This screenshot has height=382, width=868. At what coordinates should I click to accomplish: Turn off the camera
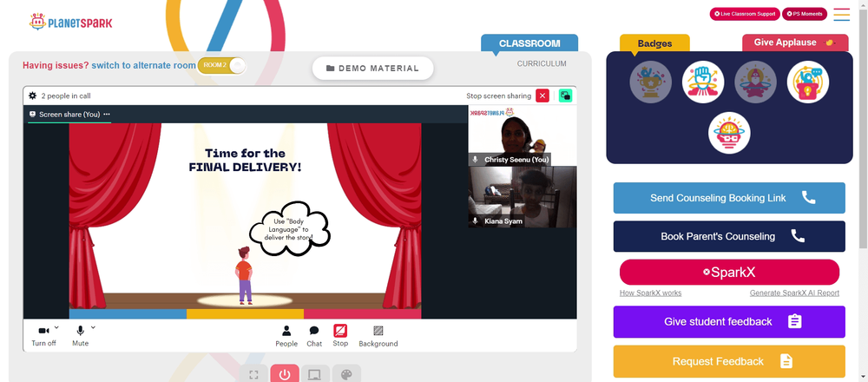(43, 331)
